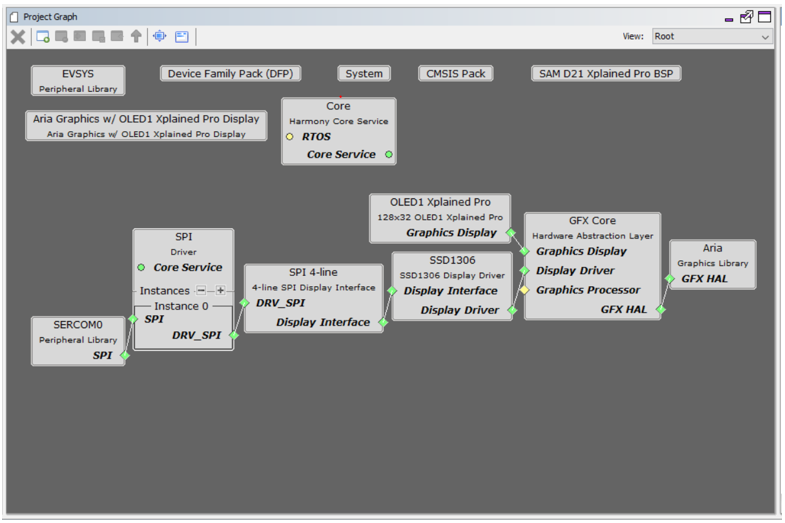
Task: Click DRV_SPI diamond on SPI 4-line node
Action: tap(244, 303)
